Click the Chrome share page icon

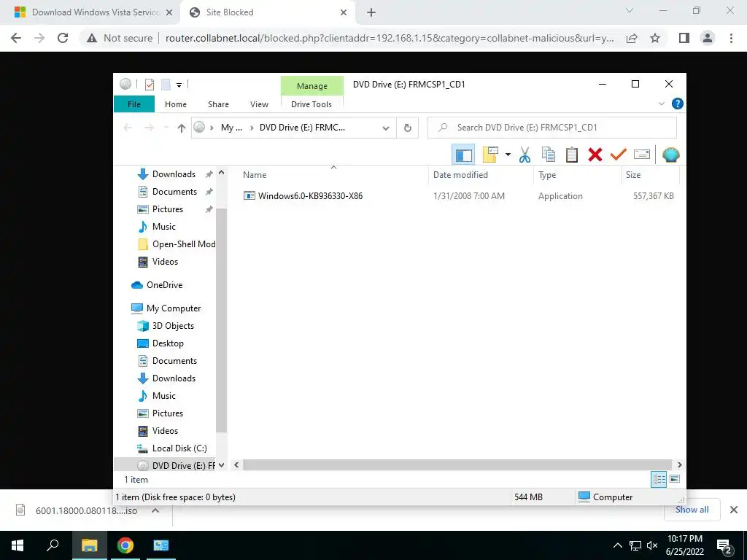(632, 38)
